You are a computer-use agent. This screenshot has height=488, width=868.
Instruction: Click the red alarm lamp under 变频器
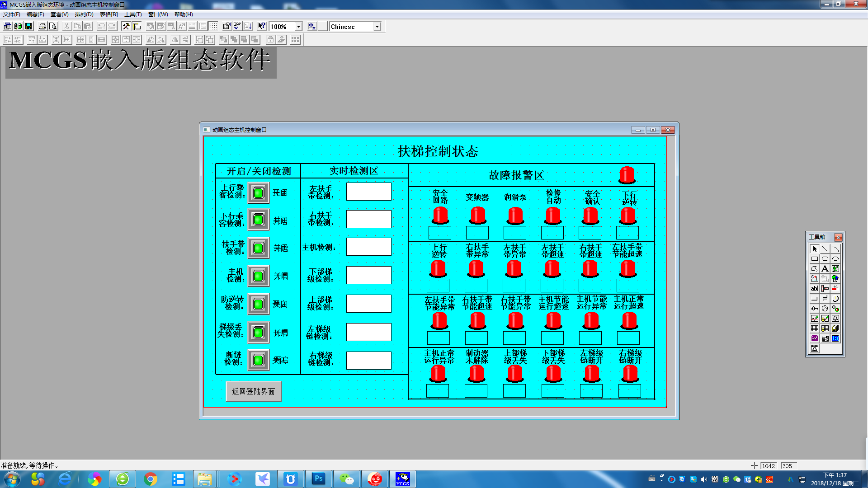tap(477, 216)
